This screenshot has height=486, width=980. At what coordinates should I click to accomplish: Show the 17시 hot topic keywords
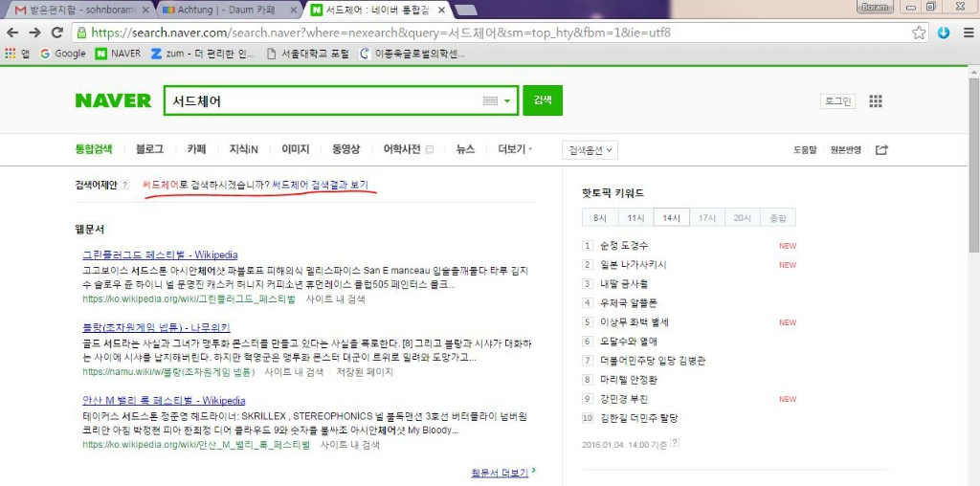(707, 217)
